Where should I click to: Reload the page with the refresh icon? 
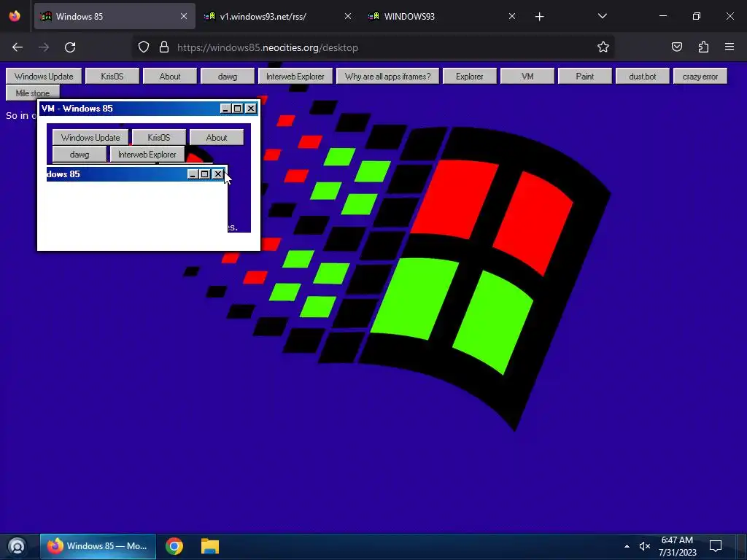coord(70,47)
